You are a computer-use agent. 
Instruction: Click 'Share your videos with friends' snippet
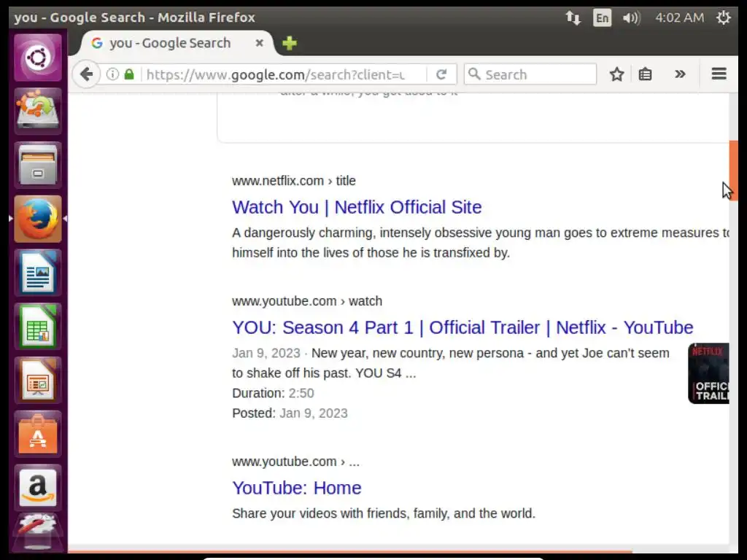(384, 514)
